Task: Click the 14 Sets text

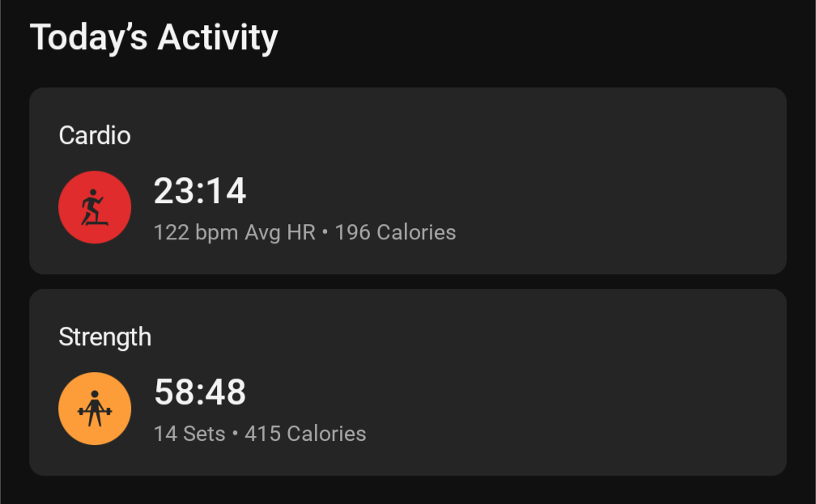Action: coord(189,434)
